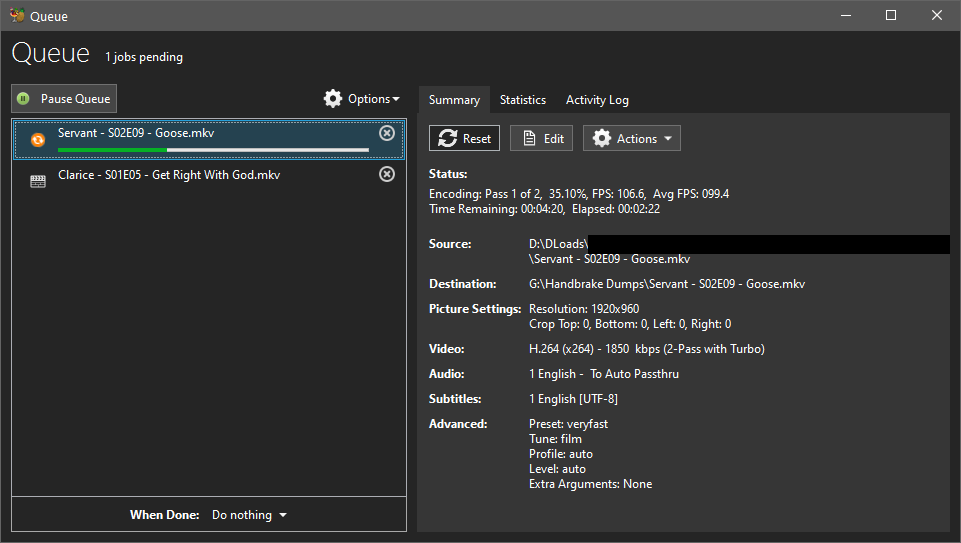Click the Edit button
The image size is (961, 543).
[x=542, y=139]
